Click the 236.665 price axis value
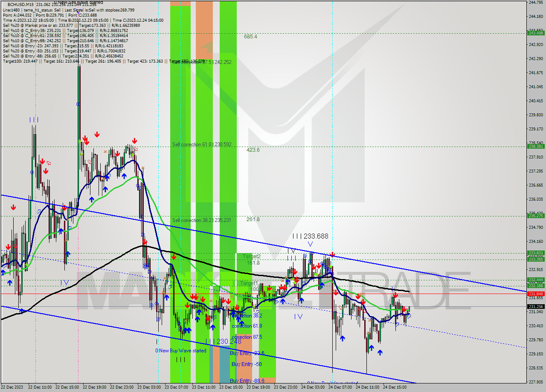546x392 pixels. click(x=536, y=185)
